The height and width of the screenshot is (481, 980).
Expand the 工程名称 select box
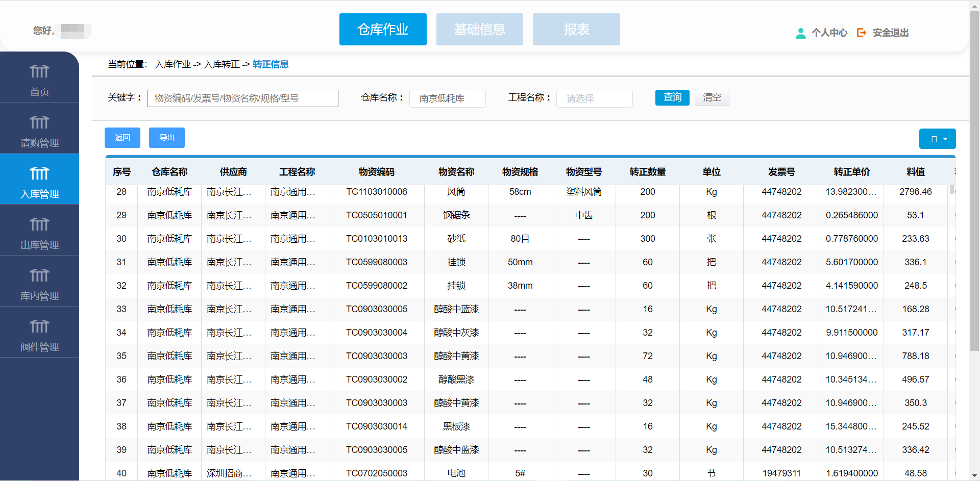[594, 98]
